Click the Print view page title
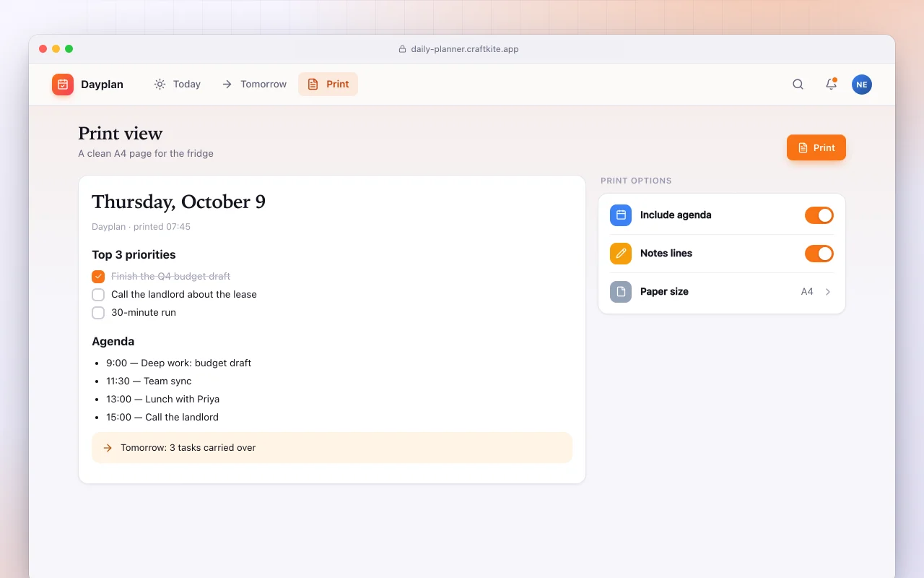 coord(120,134)
